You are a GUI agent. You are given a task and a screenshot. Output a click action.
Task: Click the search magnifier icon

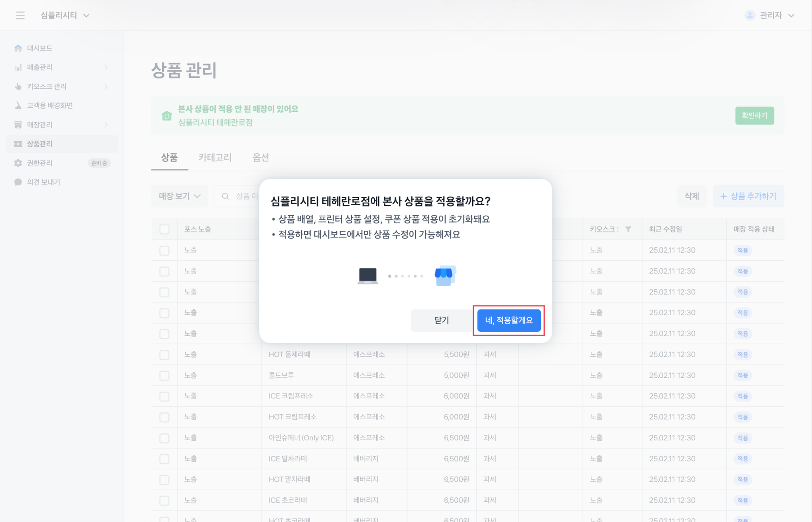pos(225,196)
